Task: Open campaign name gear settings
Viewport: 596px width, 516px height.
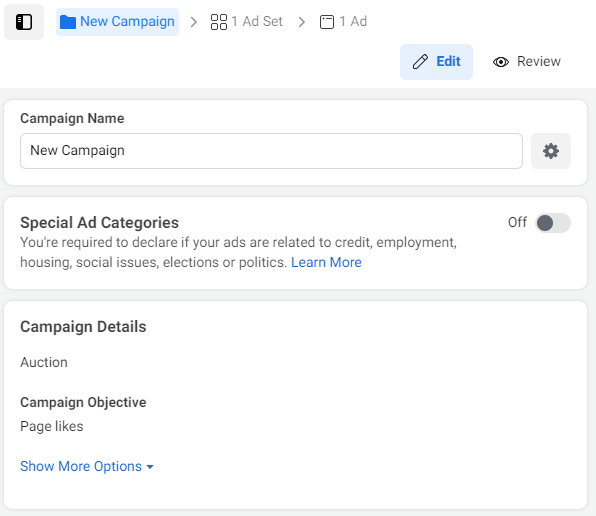Action: [551, 151]
